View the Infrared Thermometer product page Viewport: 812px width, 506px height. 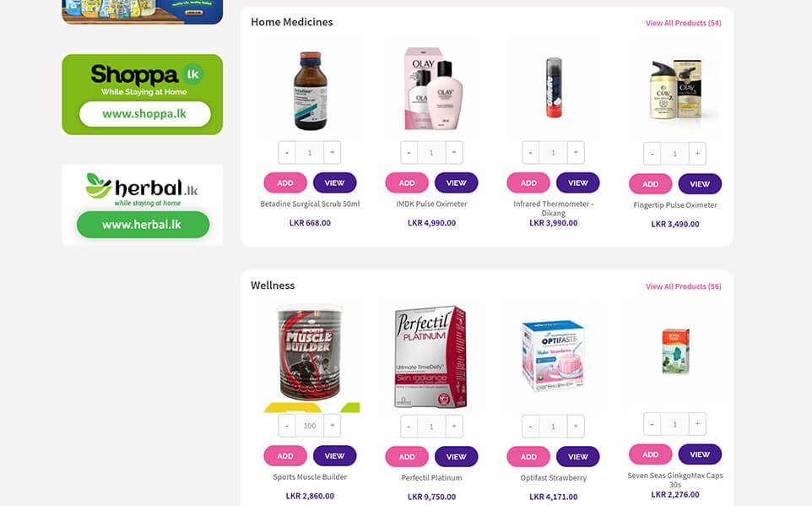click(578, 183)
